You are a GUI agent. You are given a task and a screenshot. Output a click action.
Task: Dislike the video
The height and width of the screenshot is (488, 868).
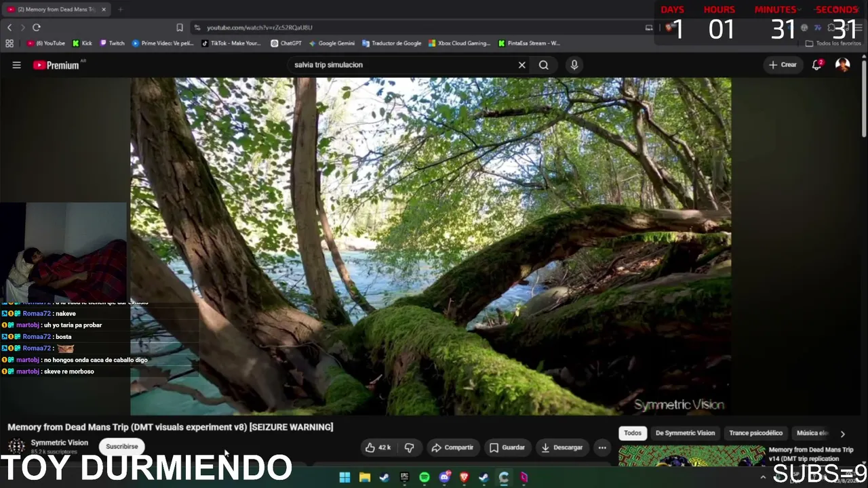tap(410, 447)
